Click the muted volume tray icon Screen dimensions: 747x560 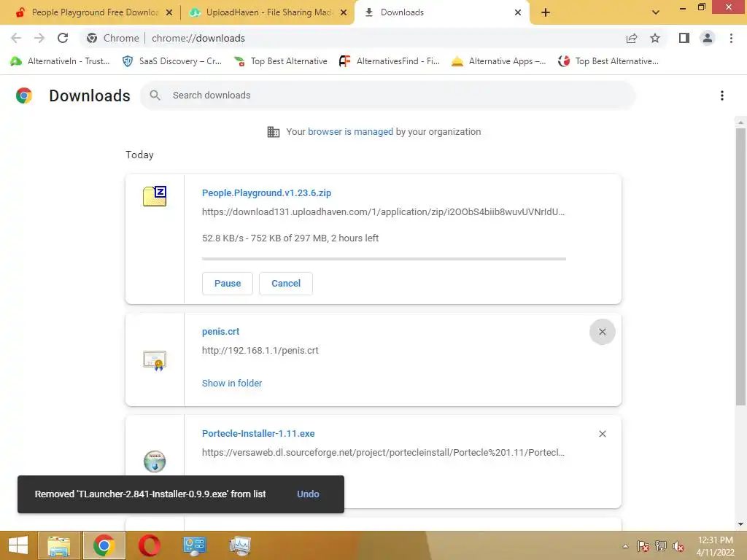tap(678, 546)
